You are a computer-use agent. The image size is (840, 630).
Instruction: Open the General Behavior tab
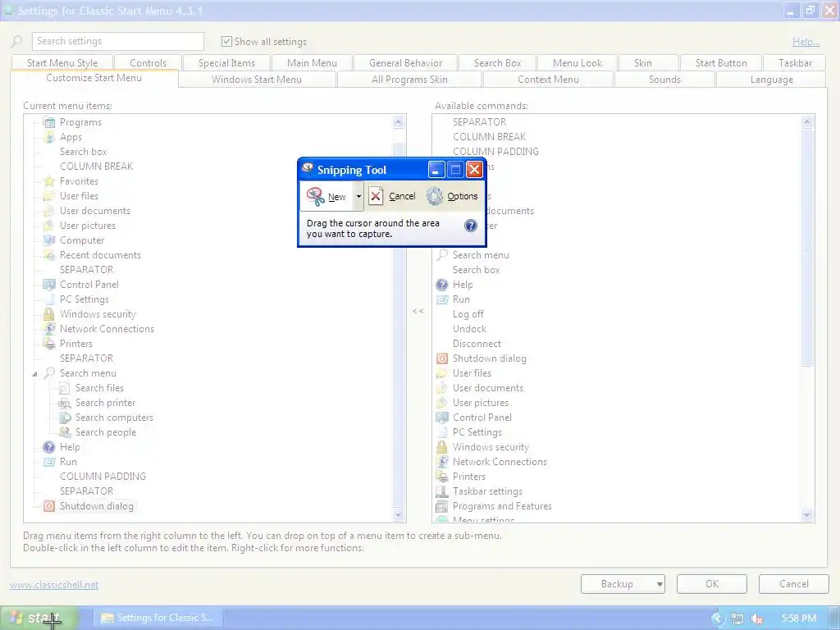tap(405, 62)
